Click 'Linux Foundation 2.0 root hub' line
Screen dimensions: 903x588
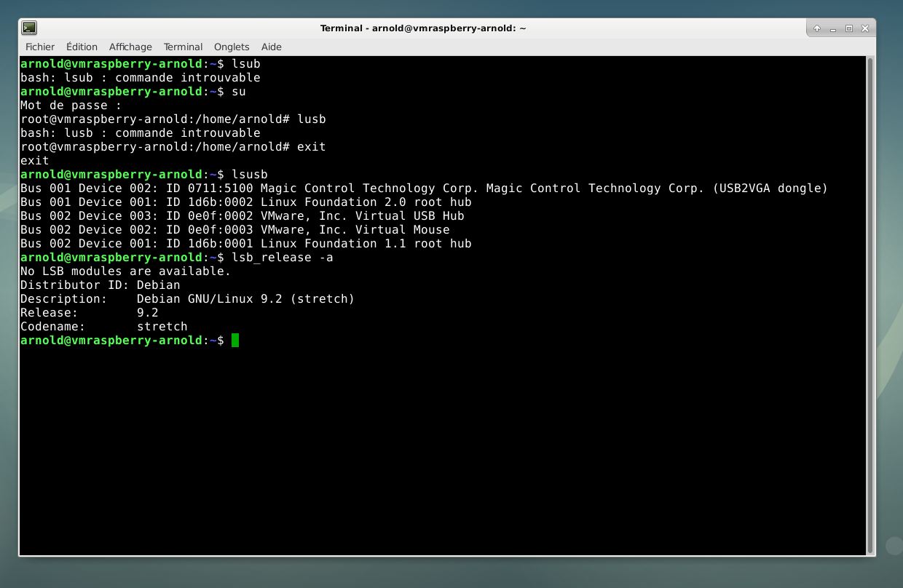[x=246, y=202]
